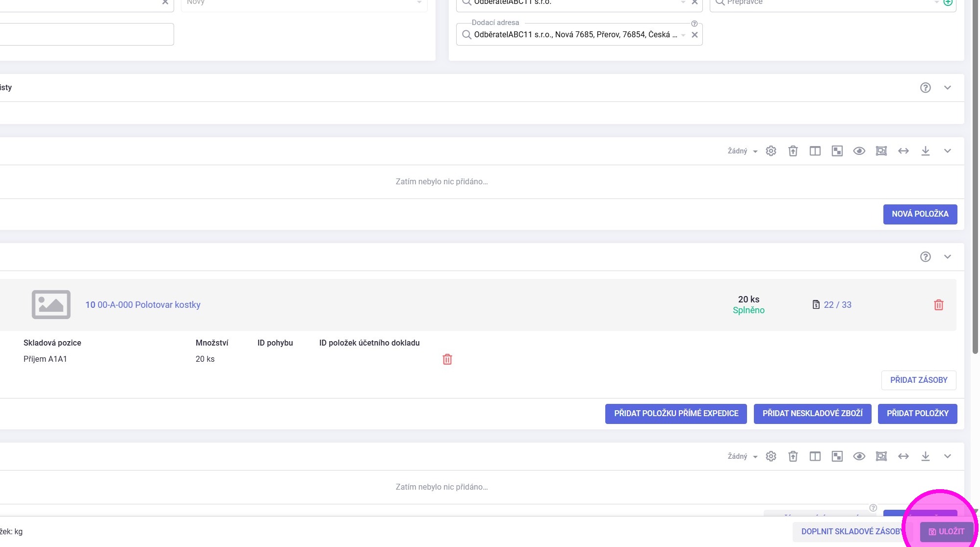The width and height of the screenshot is (980, 547).
Task: Click NOVÁ POLOŽKA button
Action: click(920, 214)
